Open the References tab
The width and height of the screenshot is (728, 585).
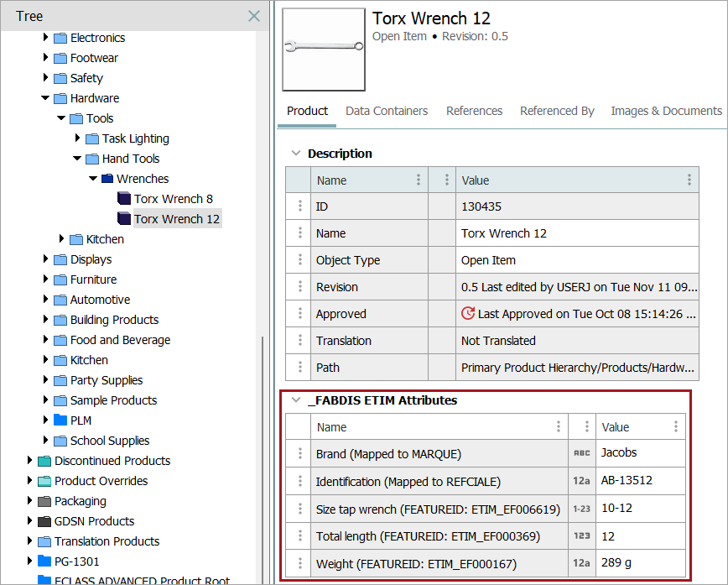pyautogui.click(x=474, y=111)
